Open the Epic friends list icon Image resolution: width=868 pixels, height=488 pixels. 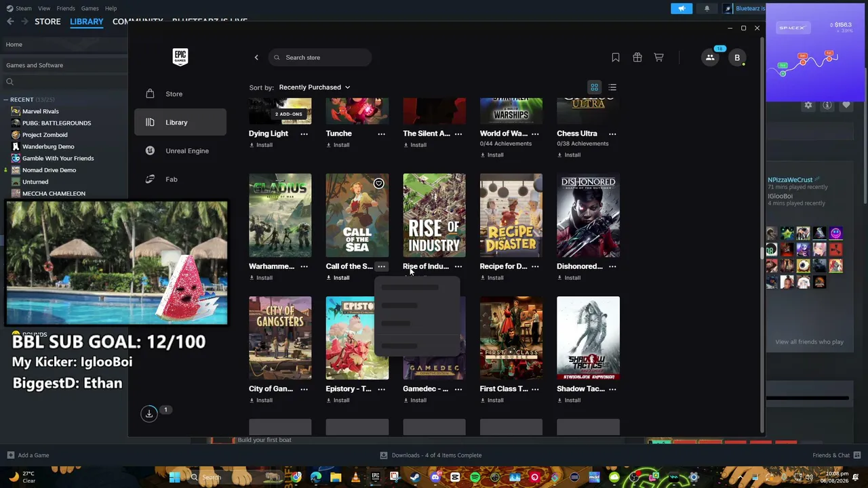point(710,58)
